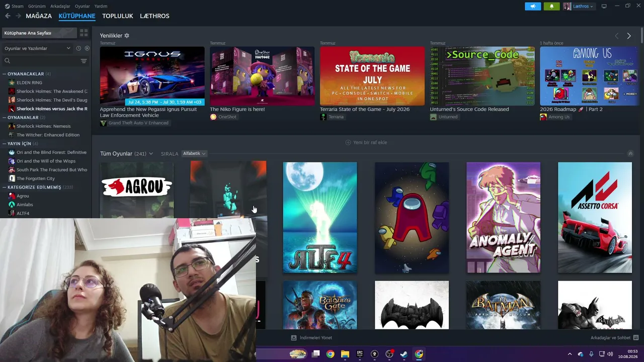Go to the MAĞAZA tab
This screenshot has height=362, width=644.
click(39, 16)
